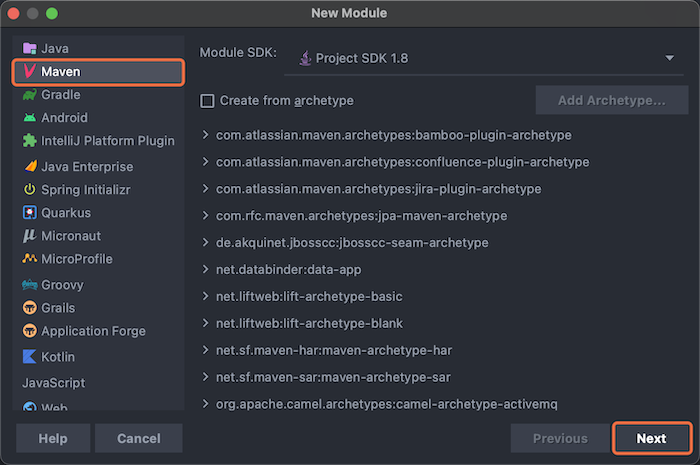Expand the lift-archetype-basic entry
This screenshot has height=465, width=700.
coord(205,296)
